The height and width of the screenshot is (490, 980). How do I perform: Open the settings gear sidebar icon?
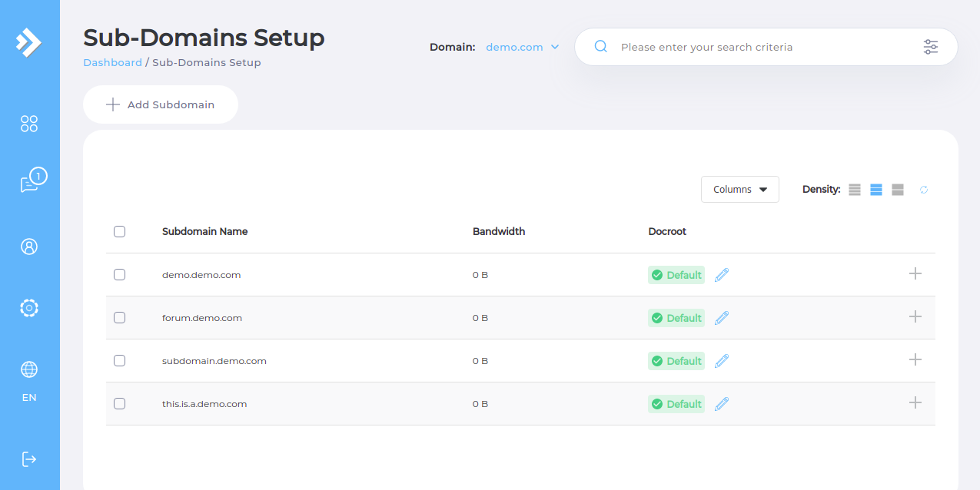pyautogui.click(x=29, y=308)
